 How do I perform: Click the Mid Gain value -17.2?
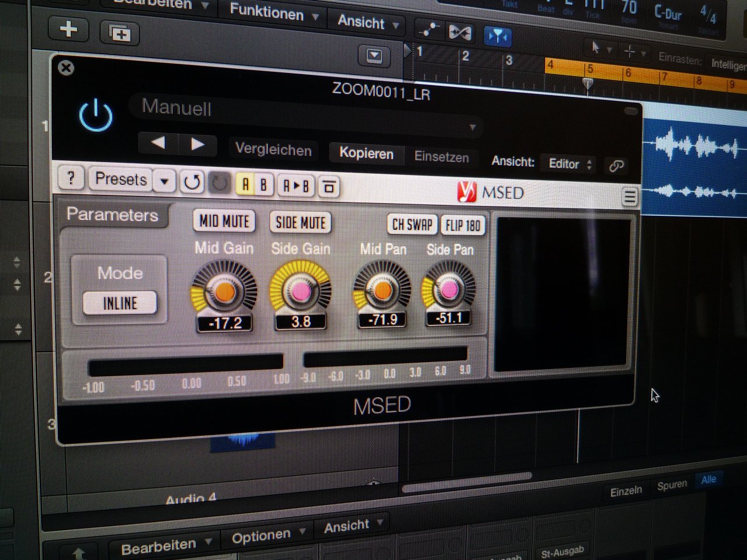[225, 323]
